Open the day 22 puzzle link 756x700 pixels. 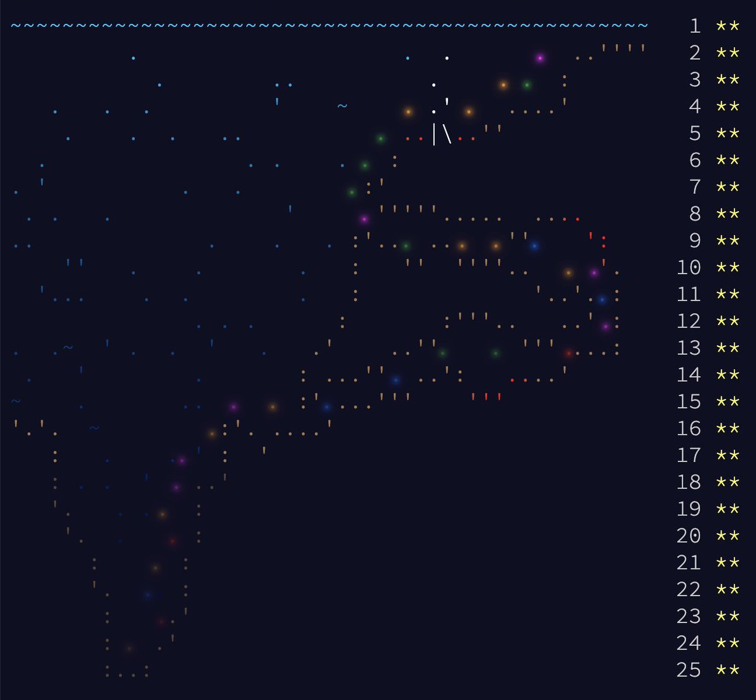689,588
